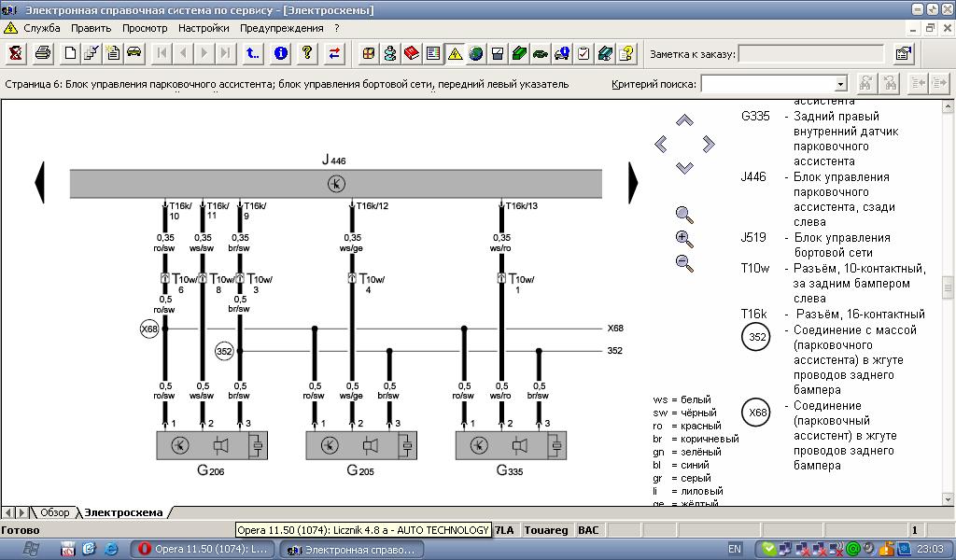This screenshot has height=560, width=956.
Task: Click the Электронная справо... taskbar button
Action: (351, 549)
